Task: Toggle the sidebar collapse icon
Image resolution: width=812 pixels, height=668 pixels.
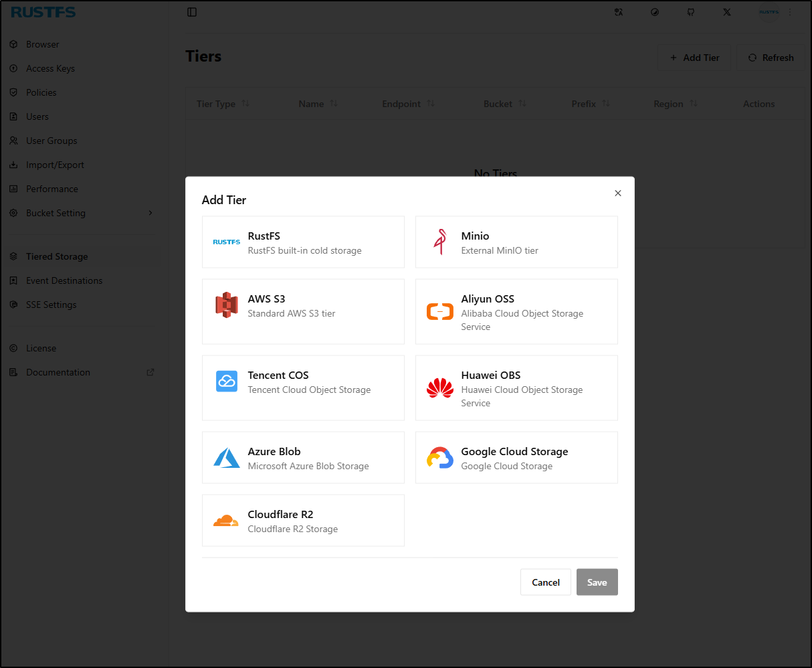Action: [x=192, y=12]
